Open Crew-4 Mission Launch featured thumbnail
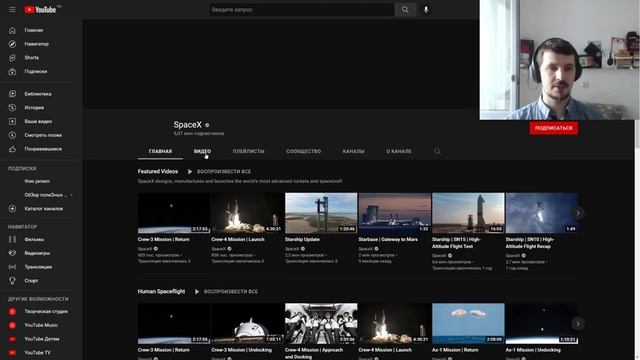640x360 pixels. point(247,213)
